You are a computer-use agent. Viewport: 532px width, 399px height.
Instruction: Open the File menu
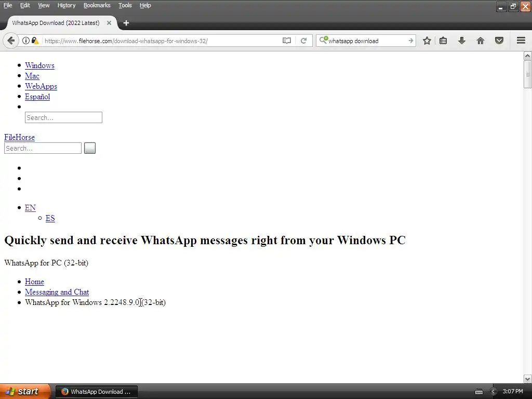(8, 5)
